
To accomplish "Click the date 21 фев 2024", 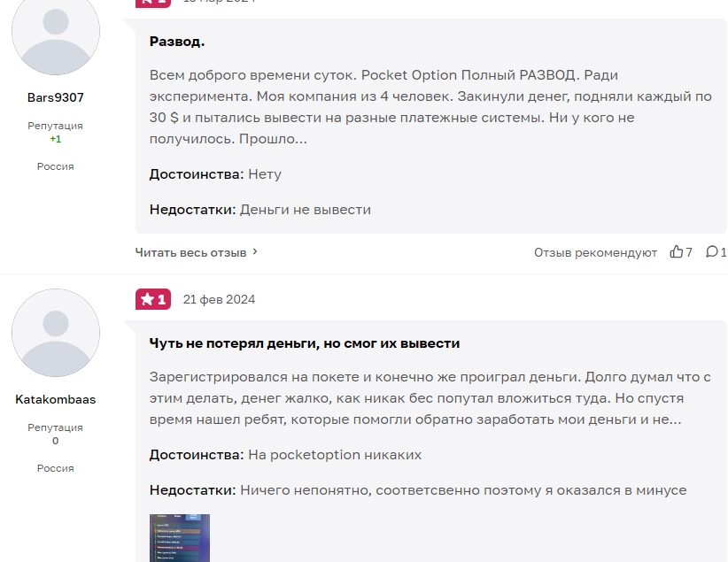I will pos(219,299).
